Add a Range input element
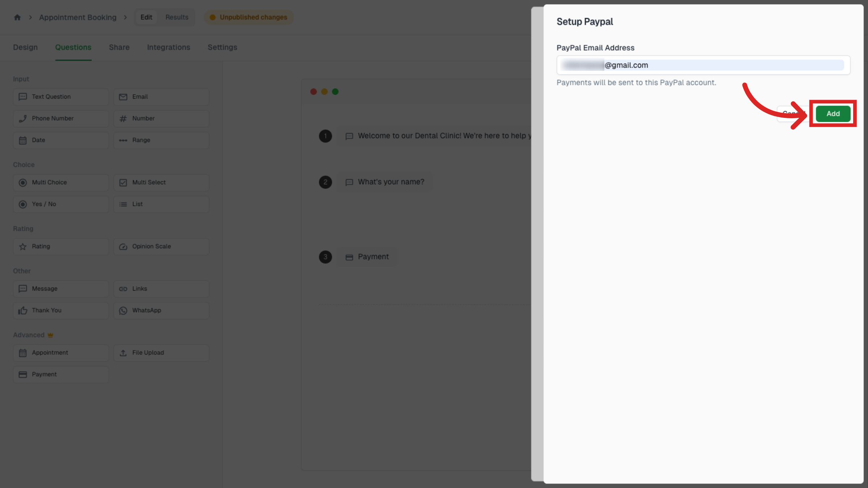 point(161,140)
